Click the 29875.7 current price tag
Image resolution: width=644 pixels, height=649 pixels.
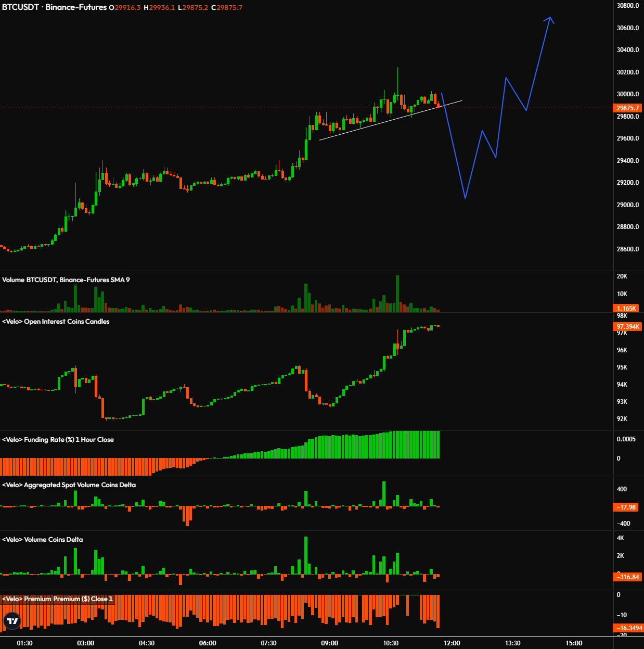coord(628,108)
